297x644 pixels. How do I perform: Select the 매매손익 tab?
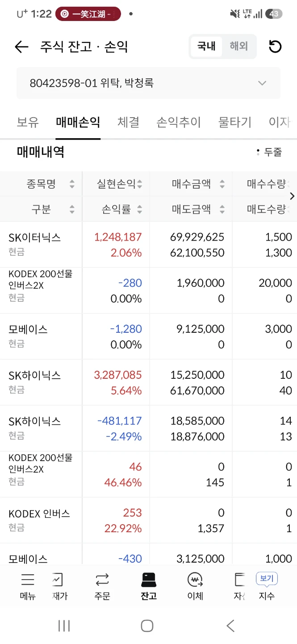(78, 122)
